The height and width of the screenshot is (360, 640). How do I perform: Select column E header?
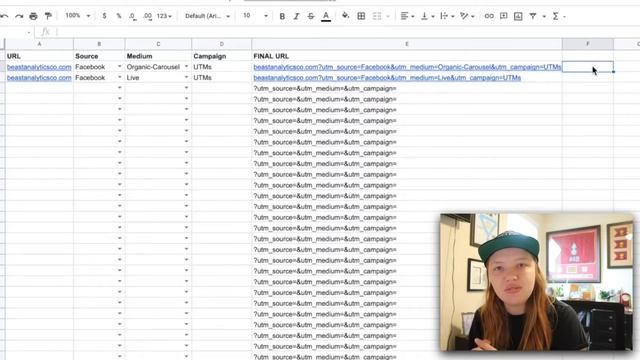[x=407, y=44]
